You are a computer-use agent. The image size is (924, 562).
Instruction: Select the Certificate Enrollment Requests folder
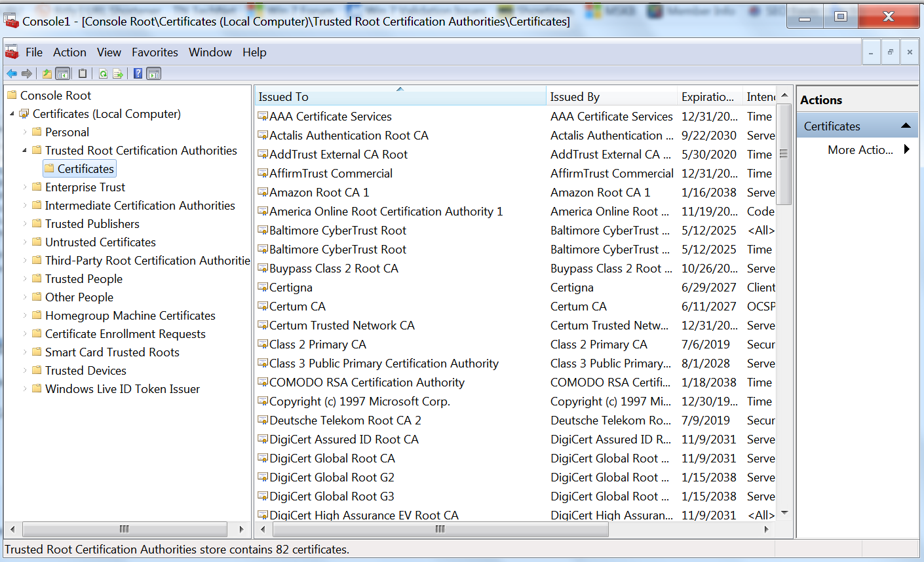pos(125,334)
